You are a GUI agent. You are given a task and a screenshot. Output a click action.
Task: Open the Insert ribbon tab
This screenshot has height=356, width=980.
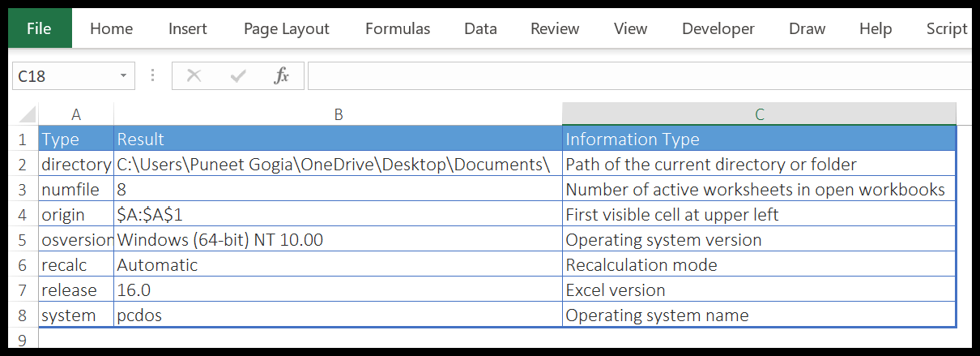coord(188,28)
